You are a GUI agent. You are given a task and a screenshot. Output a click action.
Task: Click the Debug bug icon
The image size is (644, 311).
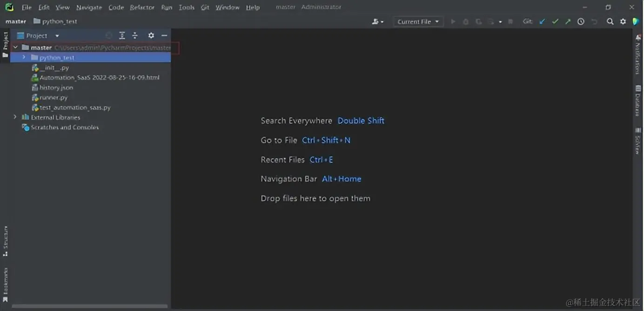point(466,21)
